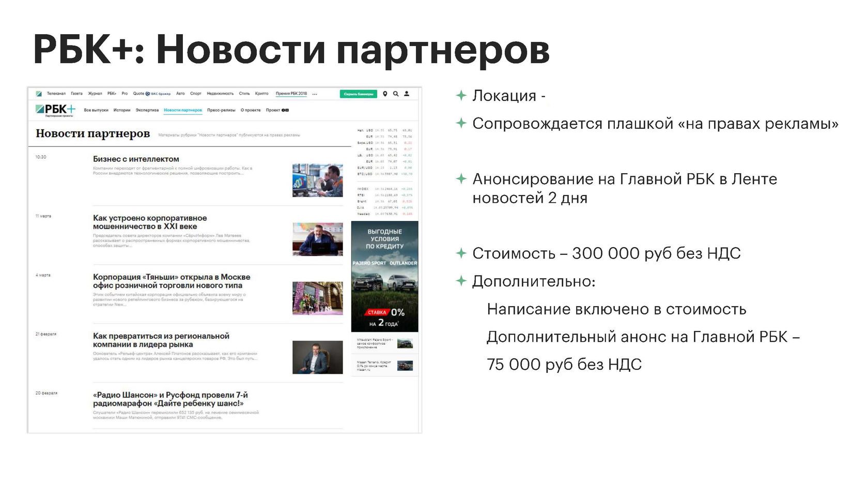
Task: Click thumbnail for regional company leader article
Action: click(x=318, y=357)
